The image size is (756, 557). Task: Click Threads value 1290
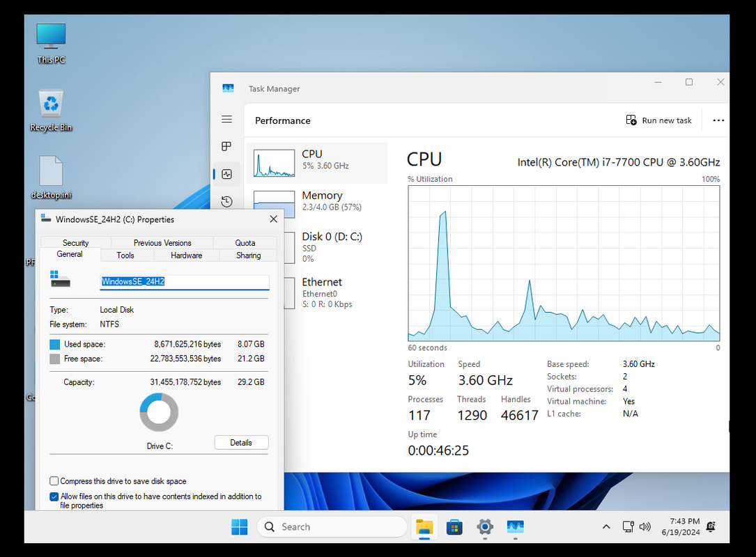[x=472, y=416]
